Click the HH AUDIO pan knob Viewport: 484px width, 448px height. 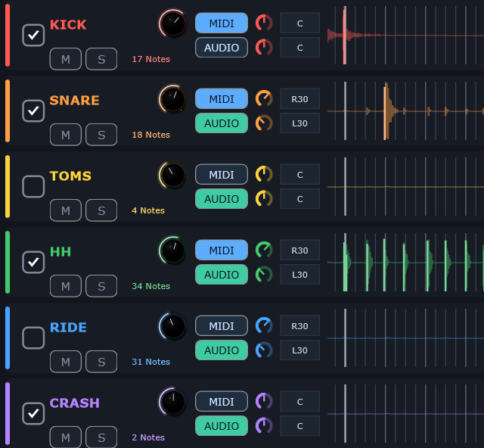[264, 275]
